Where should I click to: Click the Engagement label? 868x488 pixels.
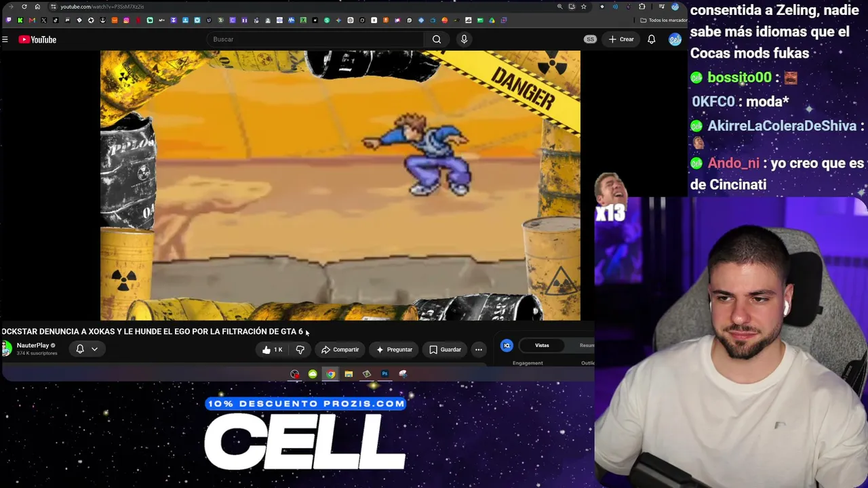pyautogui.click(x=528, y=363)
